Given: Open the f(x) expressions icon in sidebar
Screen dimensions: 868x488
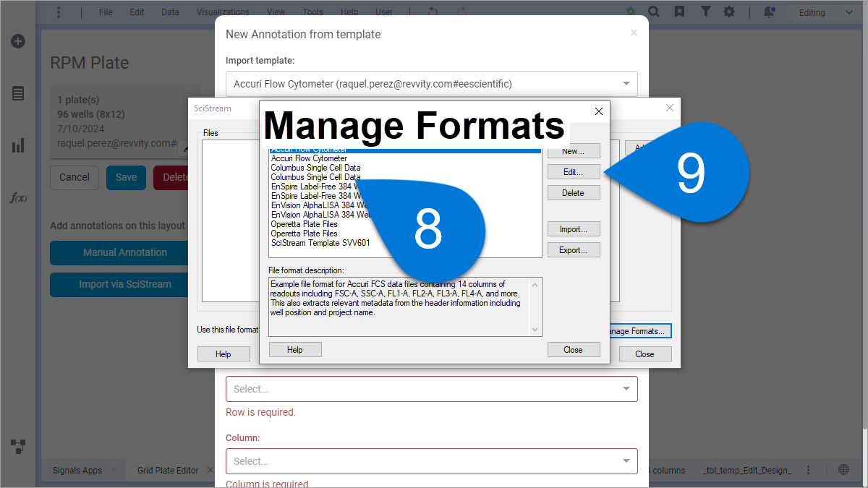Looking at the screenshot, I should [x=18, y=197].
